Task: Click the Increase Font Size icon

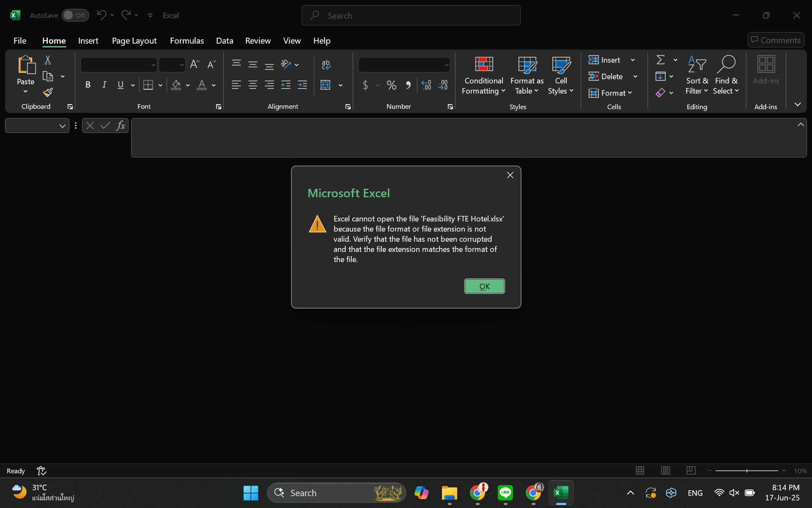Action: click(x=194, y=64)
